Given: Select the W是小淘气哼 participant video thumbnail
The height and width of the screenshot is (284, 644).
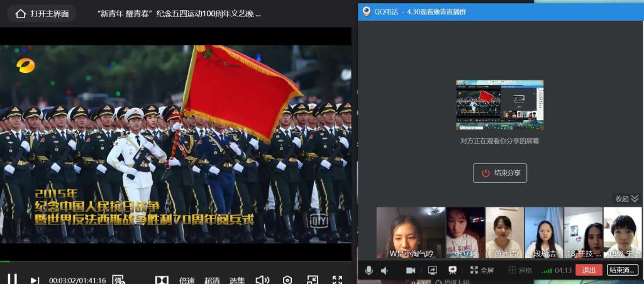Looking at the screenshot, I should click(x=411, y=232).
